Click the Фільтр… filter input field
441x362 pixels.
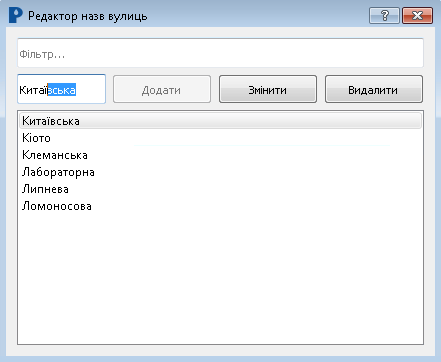(220, 53)
